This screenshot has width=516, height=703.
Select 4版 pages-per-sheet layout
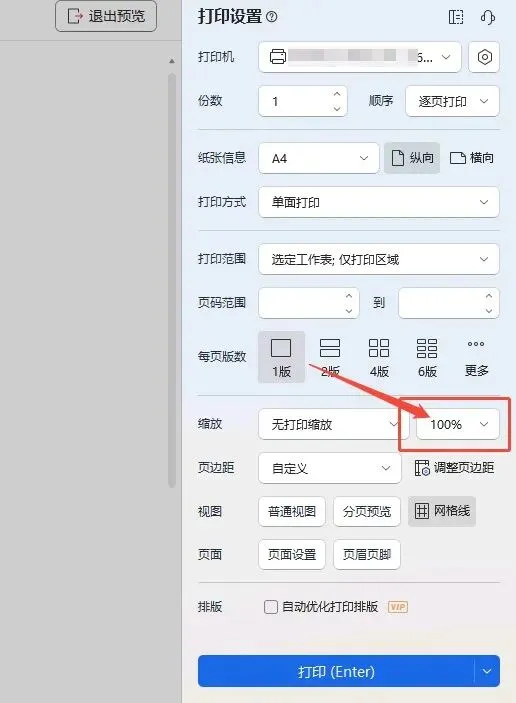pyautogui.click(x=379, y=357)
